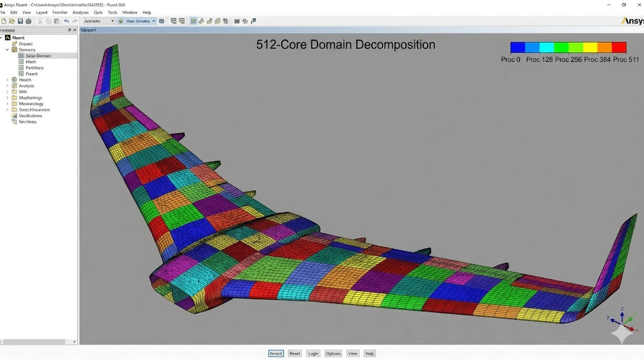The image size is (644, 363).
Task: Expand the Analysis tree node
Action: 7,86
